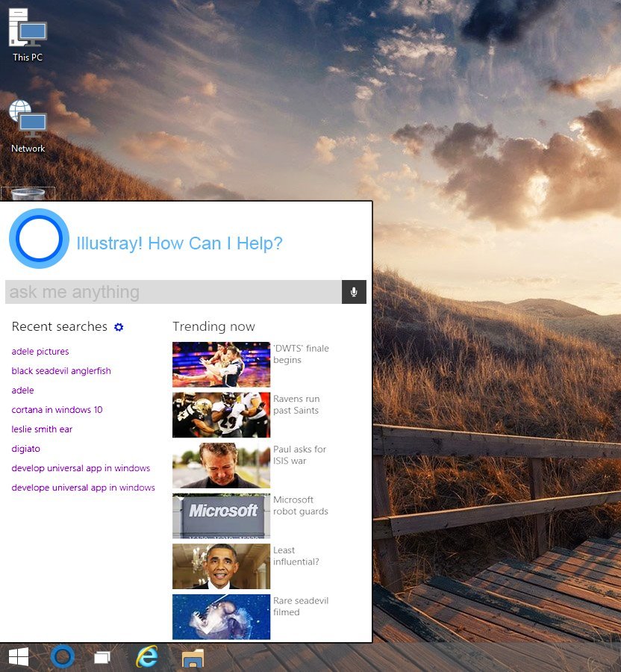The height and width of the screenshot is (672, 621).
Task: Open 'cortana in windows 10' search
Action: click(x=57, y=410)
